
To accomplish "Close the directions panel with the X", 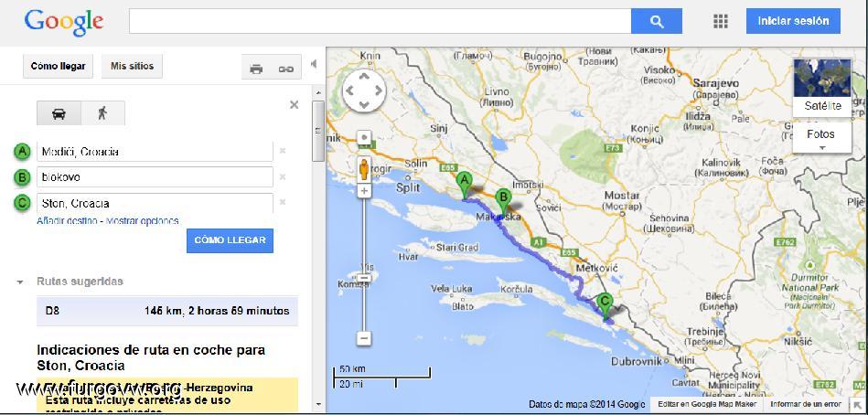I will click(294, 104).
